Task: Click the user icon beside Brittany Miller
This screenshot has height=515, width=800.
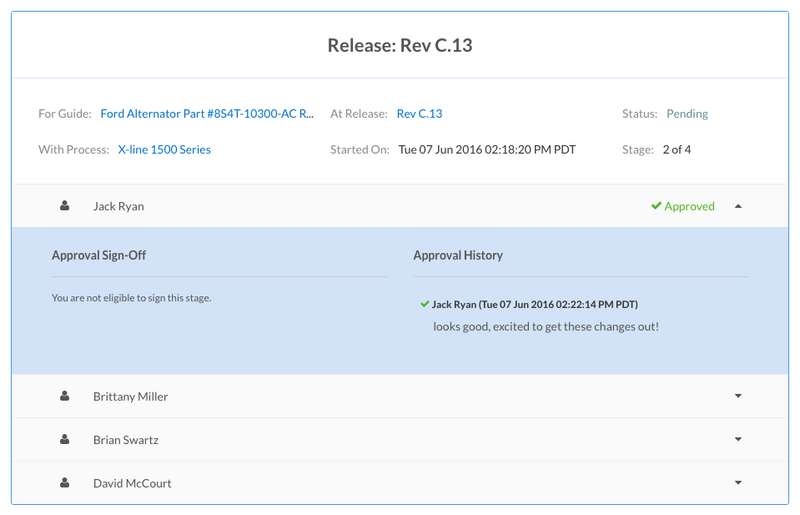Action: 65,396
